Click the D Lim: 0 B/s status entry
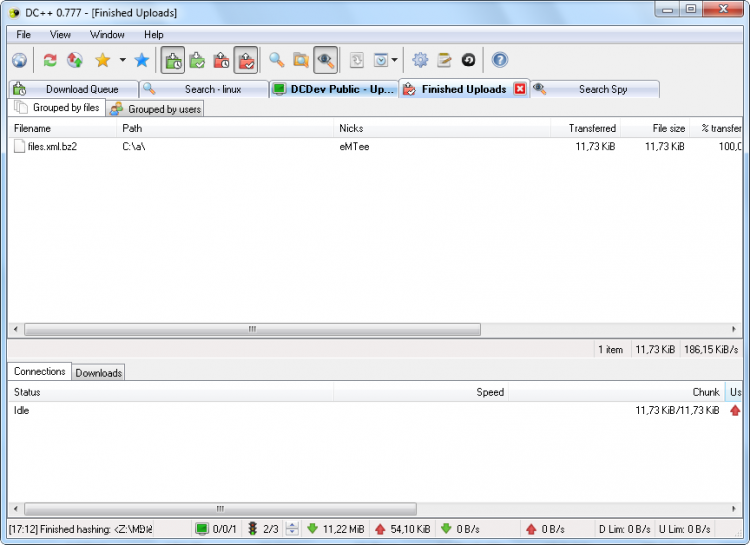 coord(624,529)
